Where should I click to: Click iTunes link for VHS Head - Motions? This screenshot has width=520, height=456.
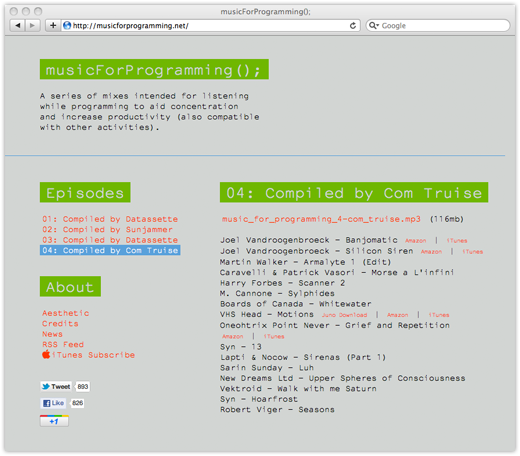pos(439,315)
